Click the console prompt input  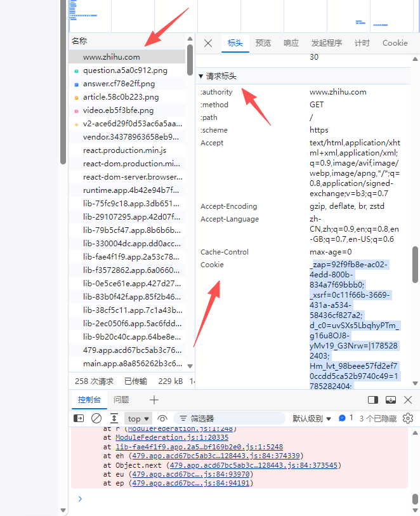(x=244, y=499)
